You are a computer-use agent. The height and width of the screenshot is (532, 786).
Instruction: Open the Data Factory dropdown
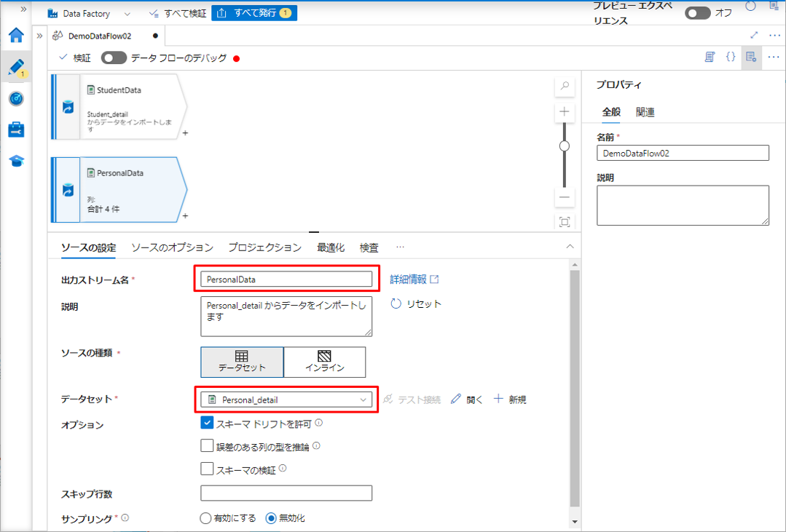click(x=89, y=14)
